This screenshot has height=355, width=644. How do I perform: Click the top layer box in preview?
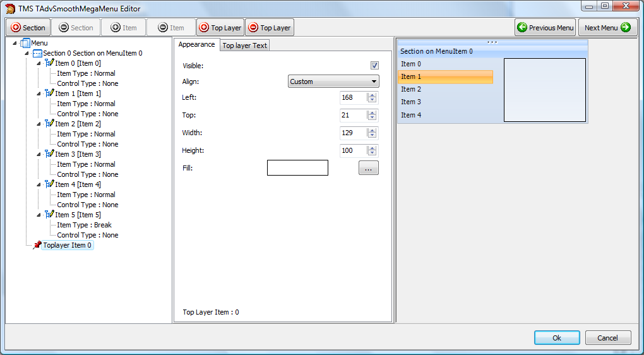(545, 90)
